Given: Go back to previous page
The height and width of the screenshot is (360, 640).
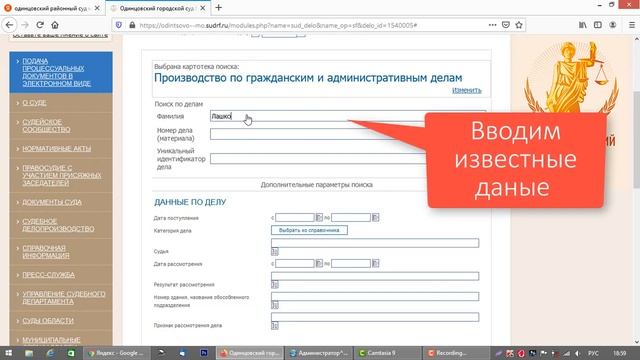Looking at the screenshot, I should tap(9, 25).
